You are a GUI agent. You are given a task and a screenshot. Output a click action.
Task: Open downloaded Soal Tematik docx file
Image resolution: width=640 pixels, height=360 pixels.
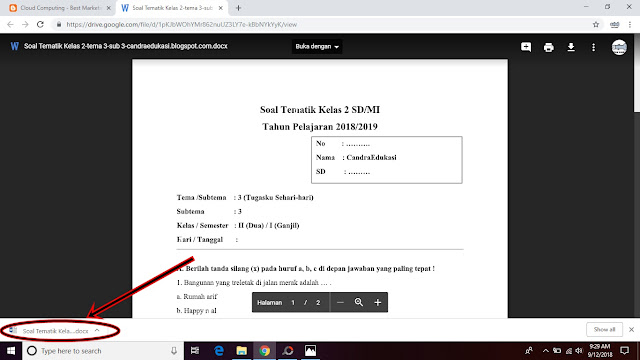coord(55,331)
